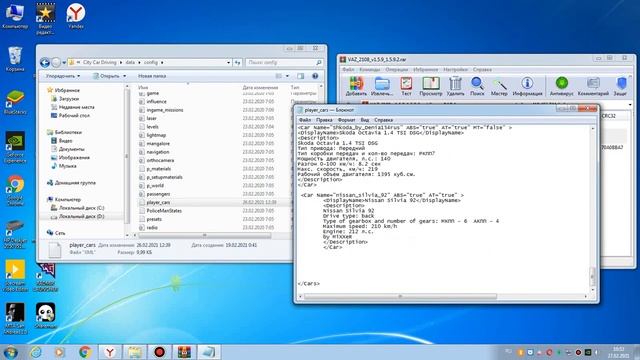Image resolution: width=640 pixels, height=360 pixels.
Task: Click the City Car Driving breadcrumb in address bar
Action: [x=100, y=62]
